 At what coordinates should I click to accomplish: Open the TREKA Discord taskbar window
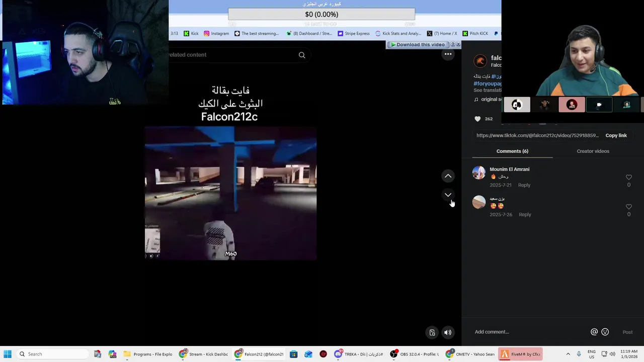point(359,354)
